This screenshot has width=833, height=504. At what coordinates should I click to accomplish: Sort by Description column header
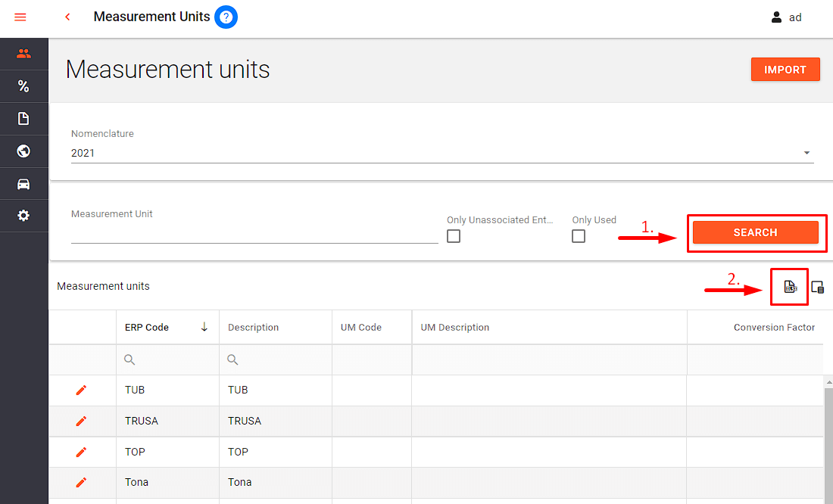click(253, 327)
